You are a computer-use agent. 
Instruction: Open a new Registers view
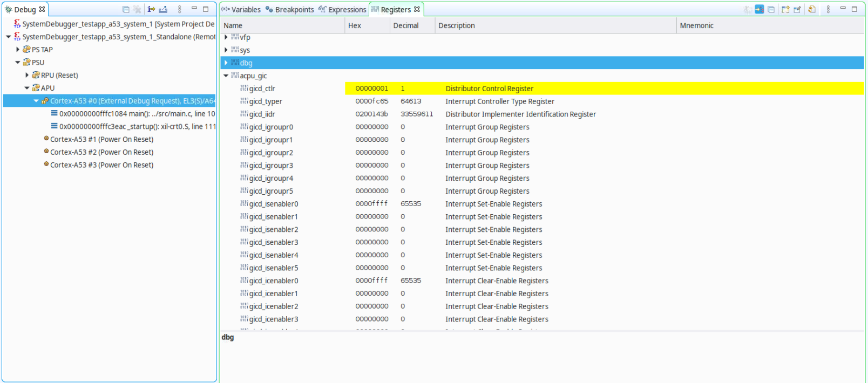(x=785, y=9)
